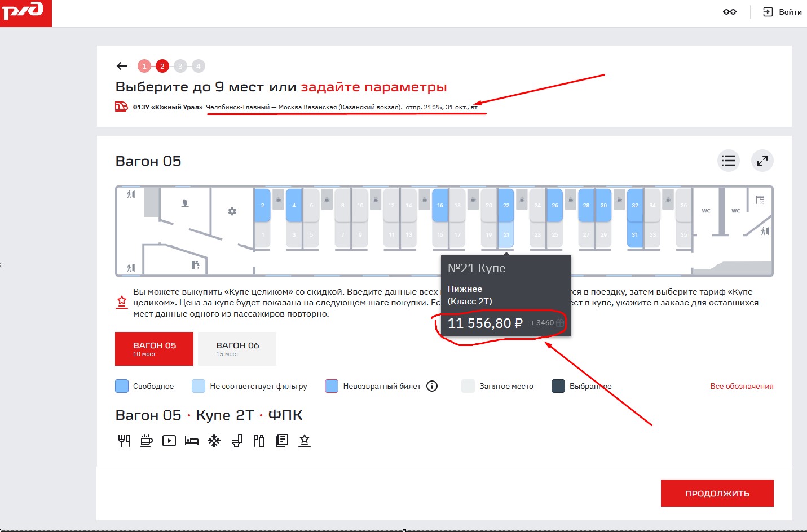
Task: Select free seat 16 in the car
Action: (440, 205)
